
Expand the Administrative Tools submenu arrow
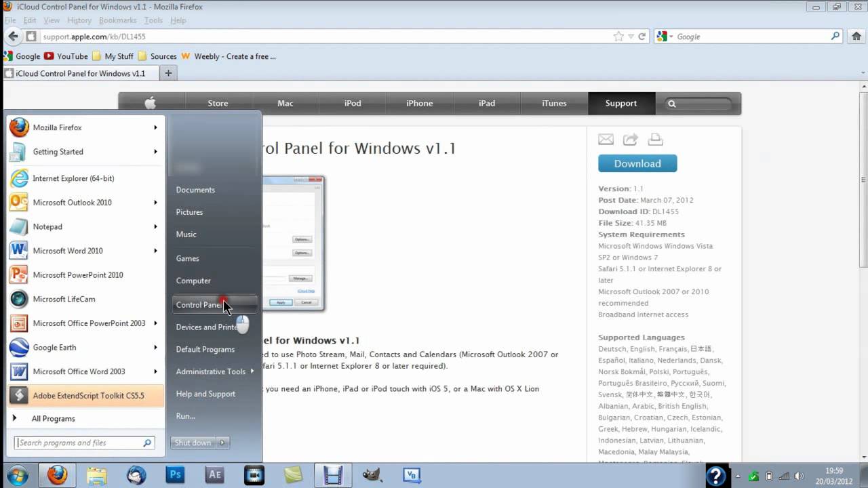(252, 371)
